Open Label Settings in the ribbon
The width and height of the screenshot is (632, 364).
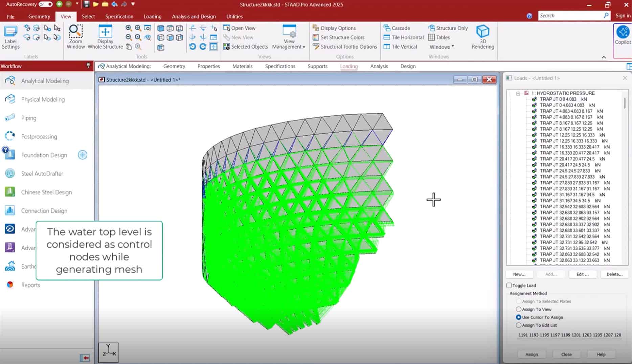10,37
